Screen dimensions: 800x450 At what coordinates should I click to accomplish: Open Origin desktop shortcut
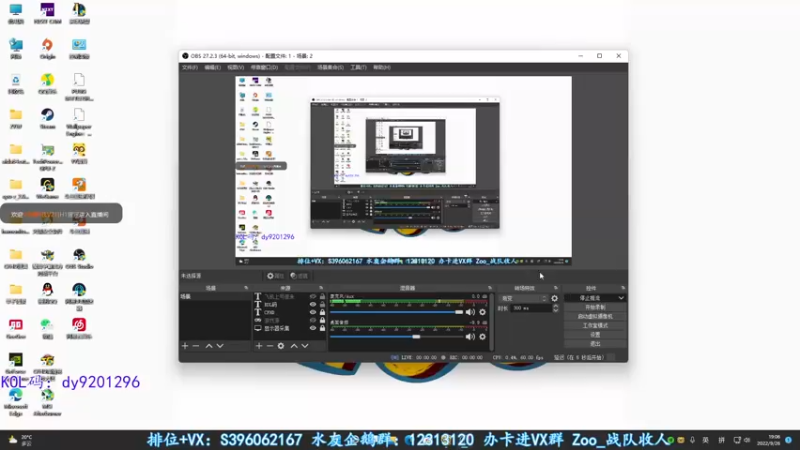pyautogui.click(x=47, y=49)
